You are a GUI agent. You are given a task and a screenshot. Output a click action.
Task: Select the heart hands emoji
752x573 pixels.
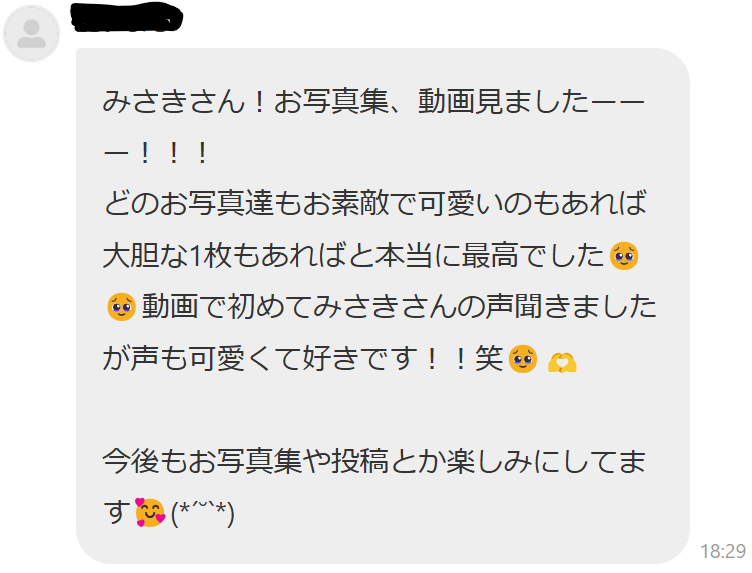[562, 362]
